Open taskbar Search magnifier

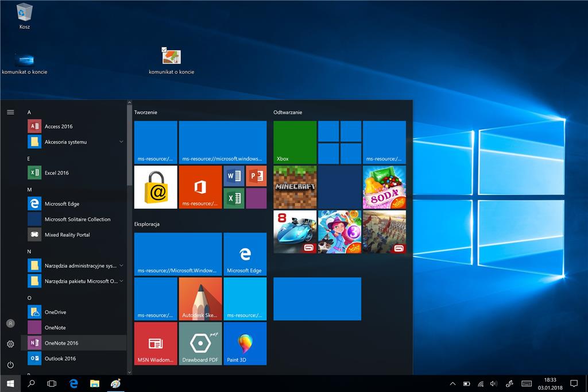31,383
